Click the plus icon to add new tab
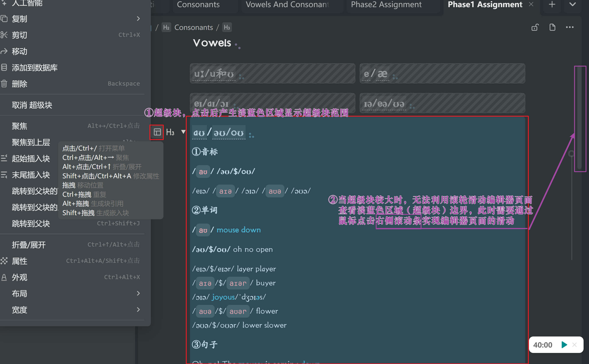 (552, 5)
